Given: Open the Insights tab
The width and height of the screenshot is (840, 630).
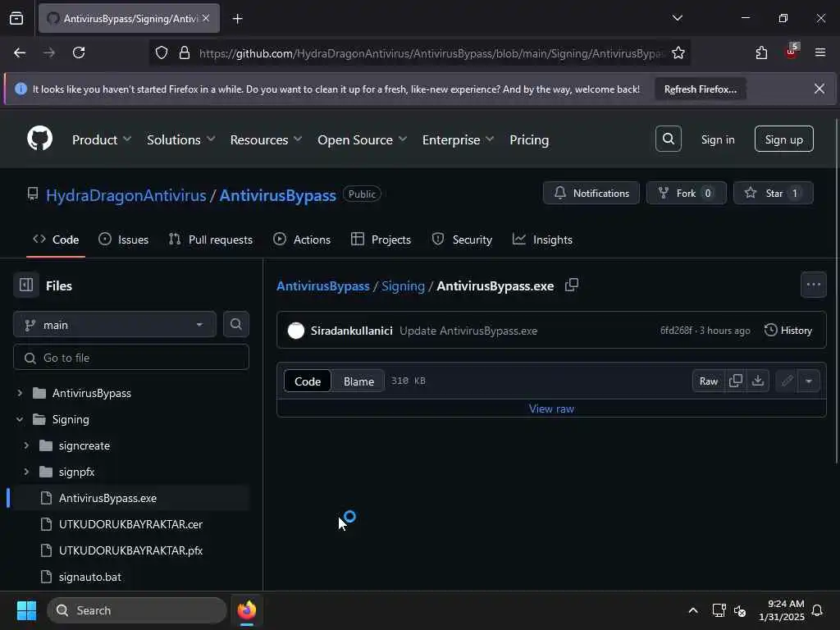Looking at the screenshot, I should coord(542,240).
